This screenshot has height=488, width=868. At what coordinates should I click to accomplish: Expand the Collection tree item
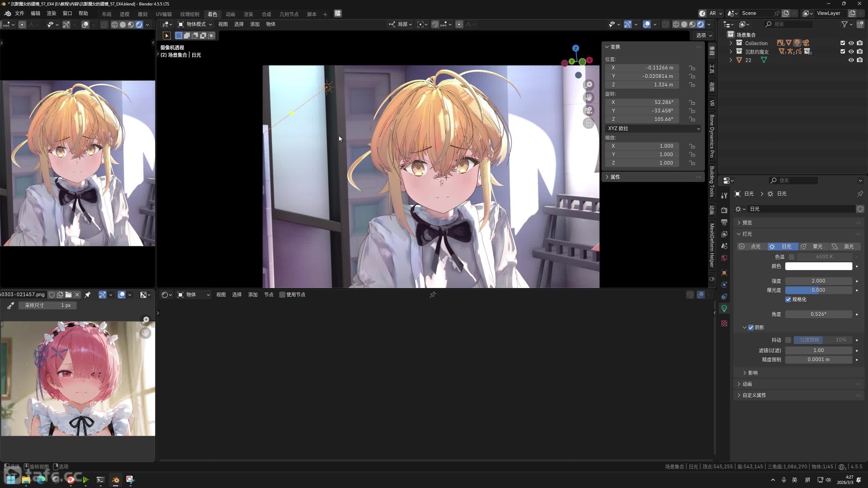(x=731, y=43)
